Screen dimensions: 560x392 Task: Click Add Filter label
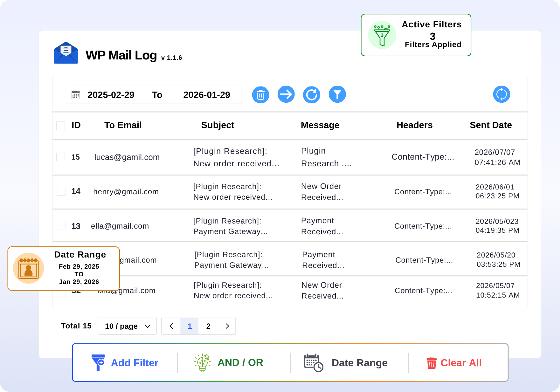pyautogui.click(x=135, y=363)
